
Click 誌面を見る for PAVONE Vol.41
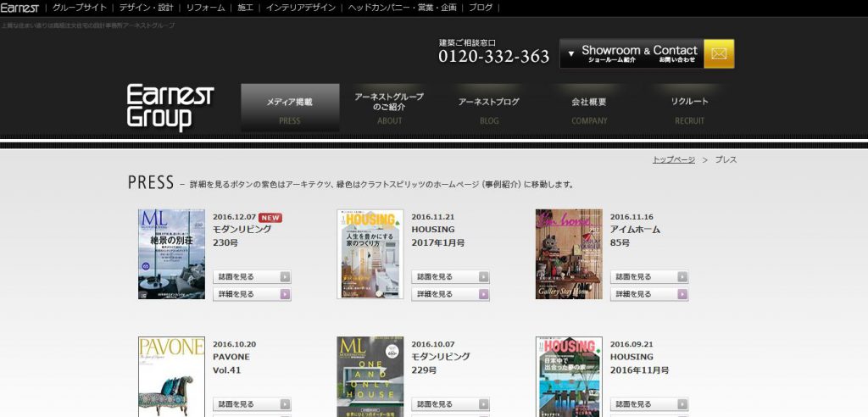[x=253, y=404]
